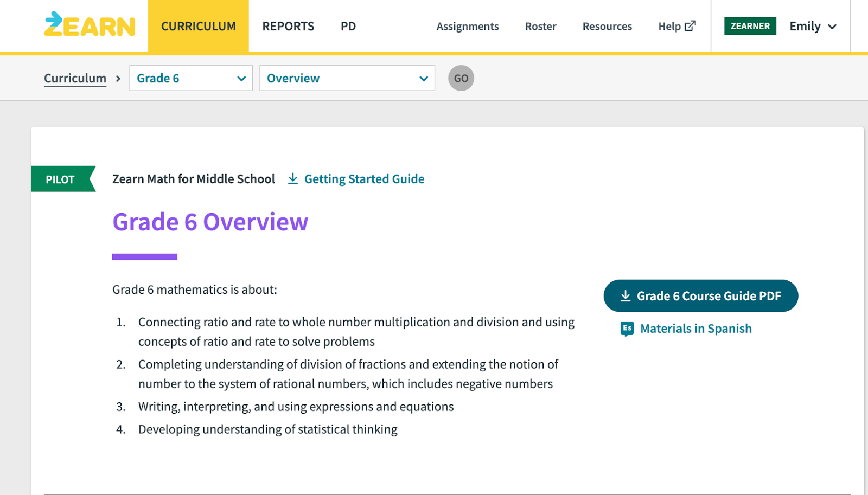Switch to the CURRICULUM tab

(x=199, y=26)
